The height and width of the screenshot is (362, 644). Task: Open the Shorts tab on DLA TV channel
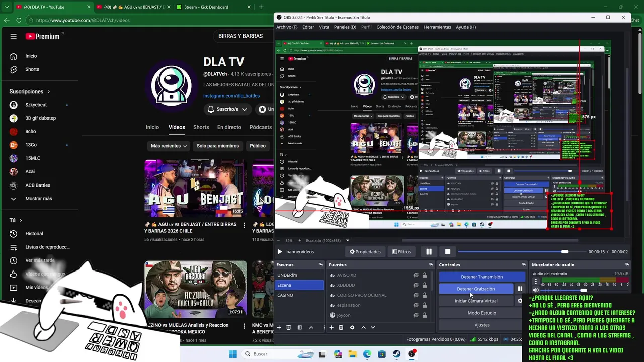click(201, 127)
